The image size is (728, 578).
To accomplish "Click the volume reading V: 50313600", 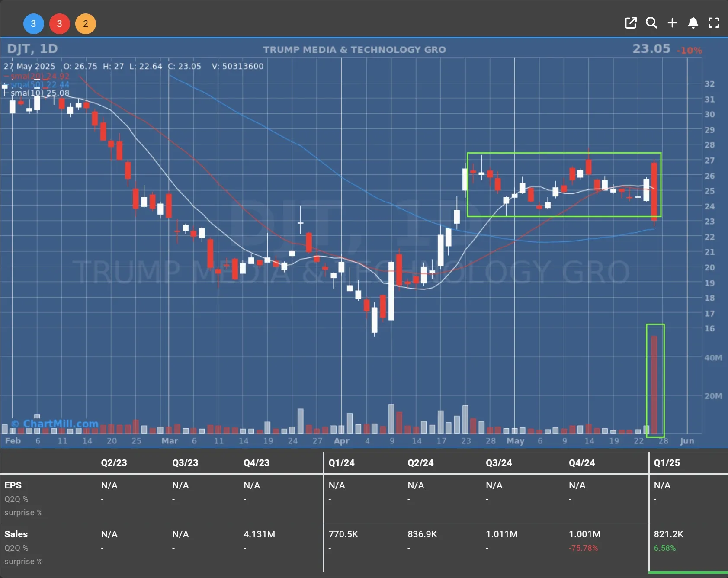I will point(237,66).
